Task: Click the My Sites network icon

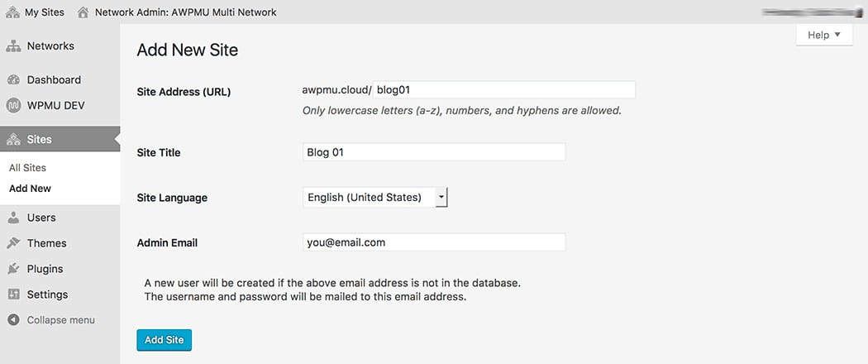Action: click(x=12, y=12)
